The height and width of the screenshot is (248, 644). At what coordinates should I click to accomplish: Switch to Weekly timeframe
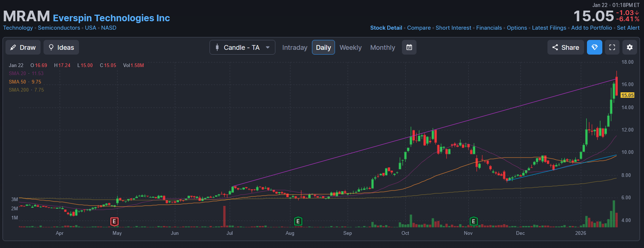pos(350,47)
